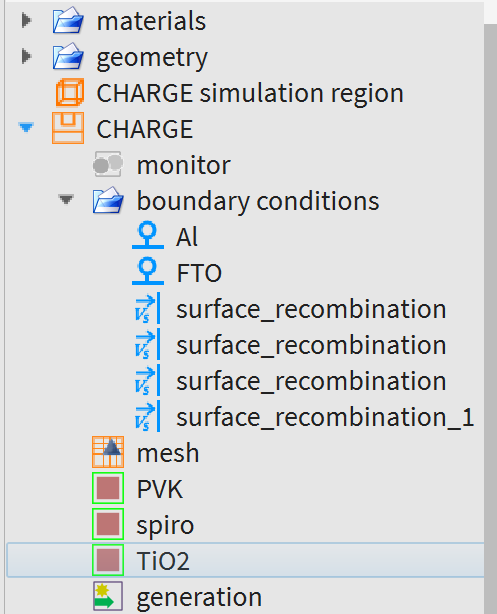This screenshot has width=497, height=614.
Task: Collapse the CHARGE solver node
Action: tap(26, 128)
